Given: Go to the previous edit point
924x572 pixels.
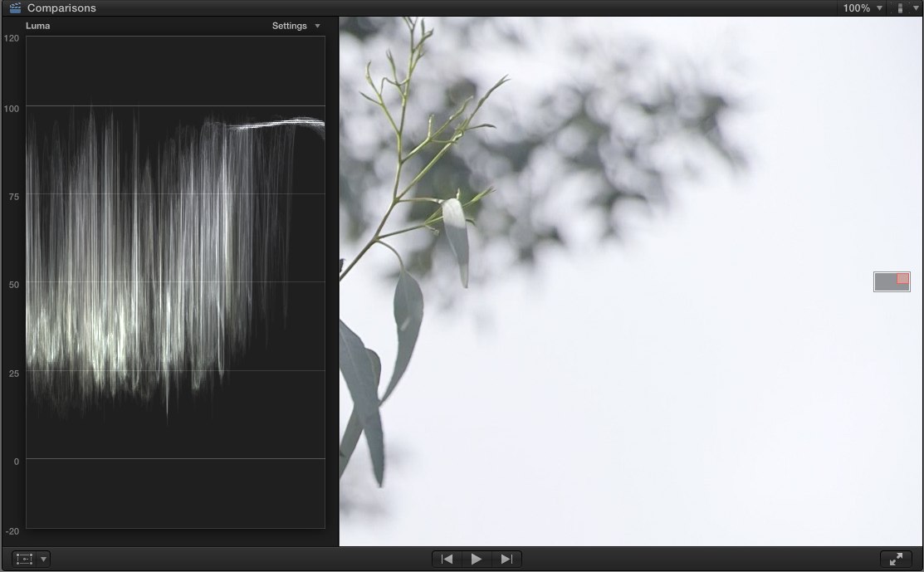Looking at the screenshot, I should point(447,559).
